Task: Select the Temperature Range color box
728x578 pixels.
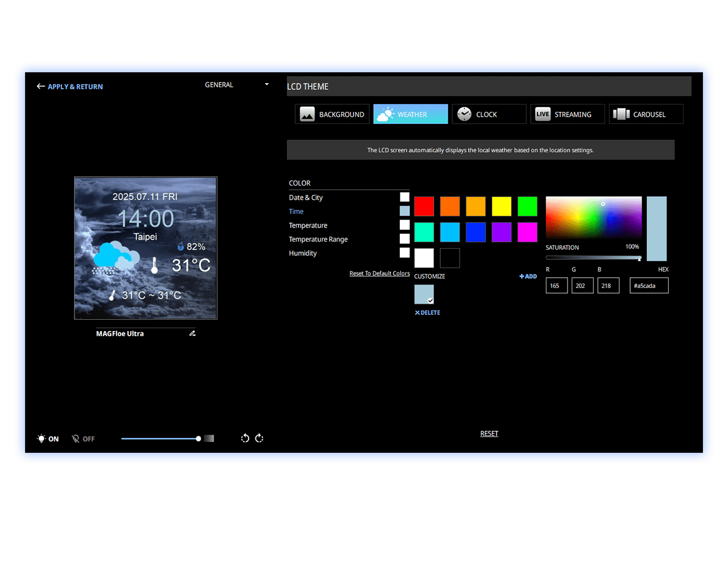Action: tap(404, 239)
